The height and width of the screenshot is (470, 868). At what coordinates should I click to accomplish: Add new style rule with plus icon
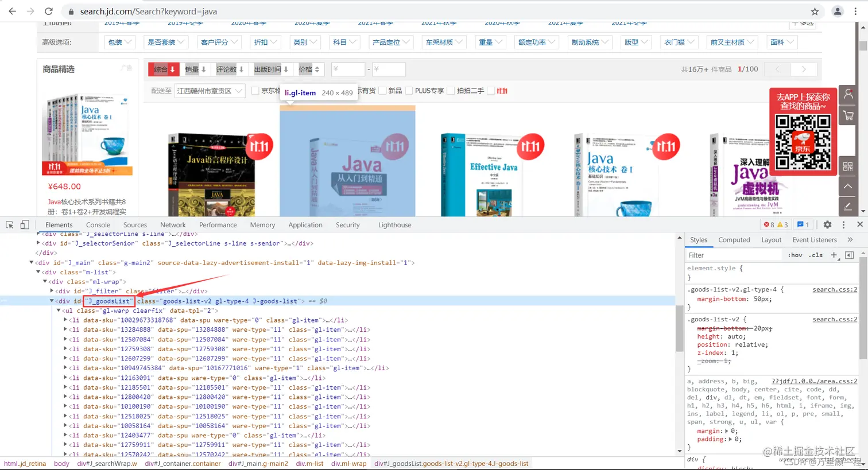click(x=834, y=255)
